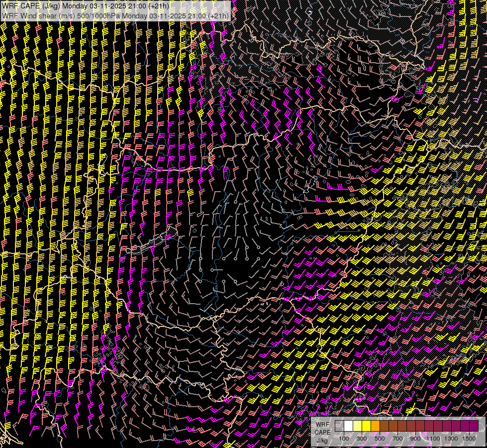Click the orange CAPE legend swatch
Image resolution: width=487 pixels, height=448 pixels.
[x=376, y=426]
